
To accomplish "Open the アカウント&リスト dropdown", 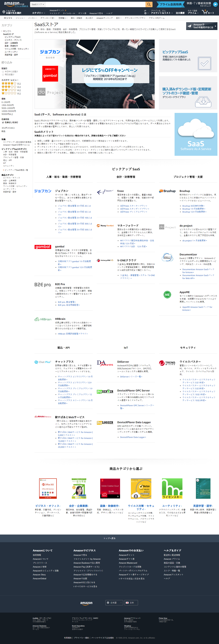I will click(161, 13).
